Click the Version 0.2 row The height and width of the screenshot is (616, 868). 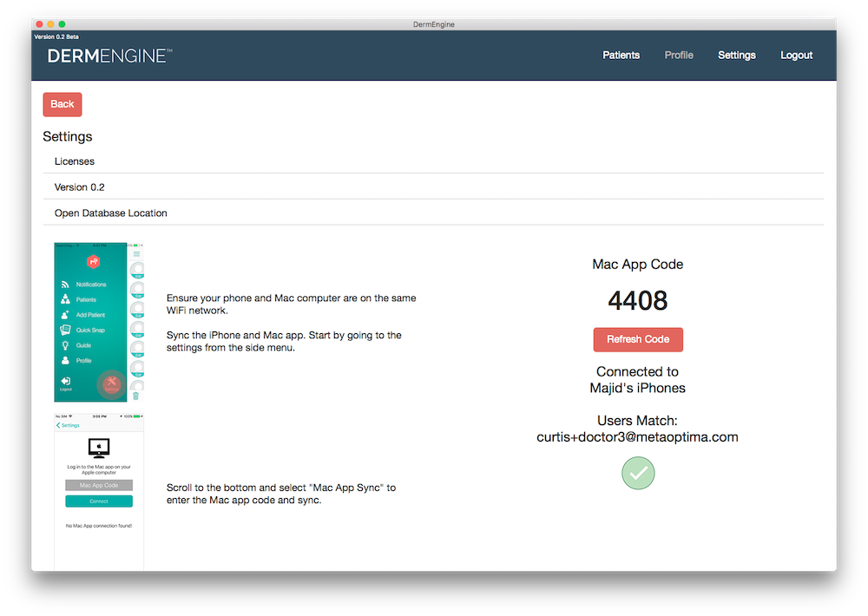[79, 187]
